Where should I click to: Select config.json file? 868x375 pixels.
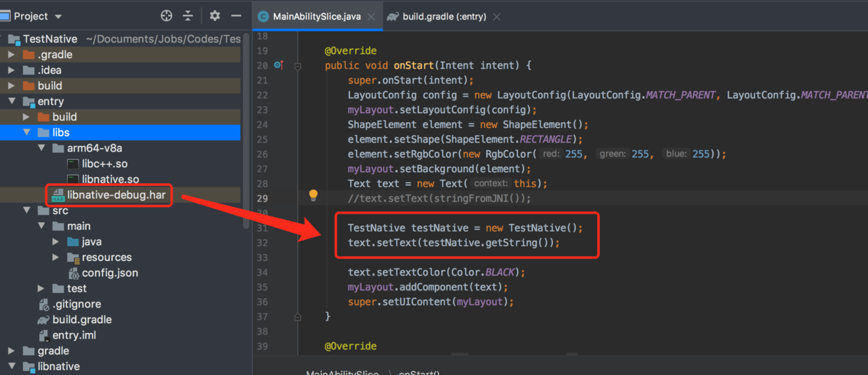click(x=110, y=273)
